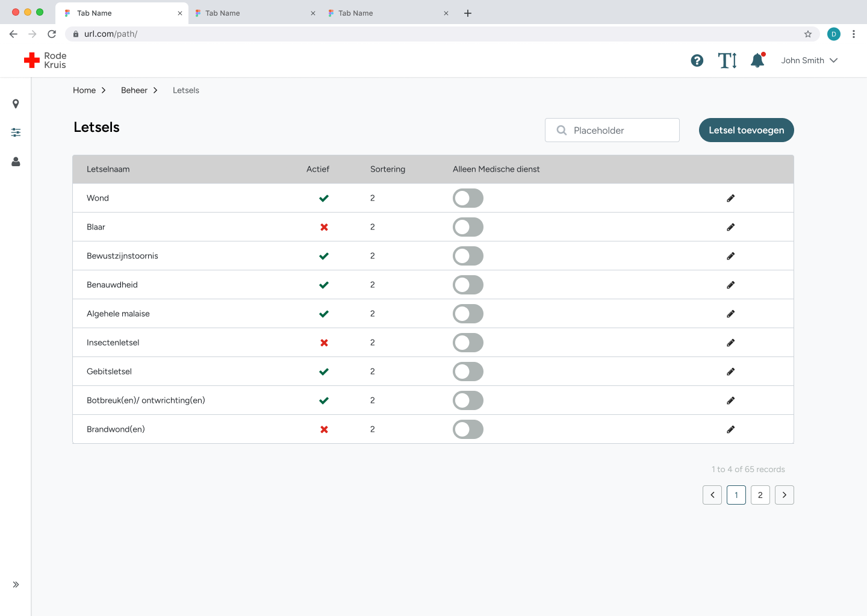Click the Gebitsletsel name cell

(109, 372)
